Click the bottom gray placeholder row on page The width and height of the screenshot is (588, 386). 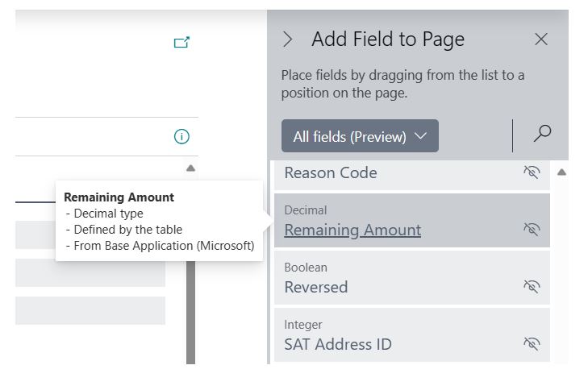[90, 310]
